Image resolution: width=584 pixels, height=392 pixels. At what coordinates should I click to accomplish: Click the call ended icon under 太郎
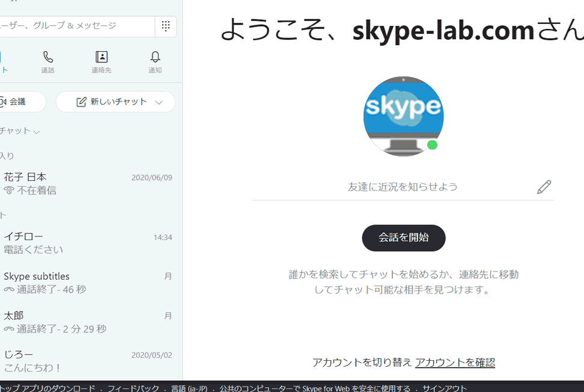coord(9,329)
